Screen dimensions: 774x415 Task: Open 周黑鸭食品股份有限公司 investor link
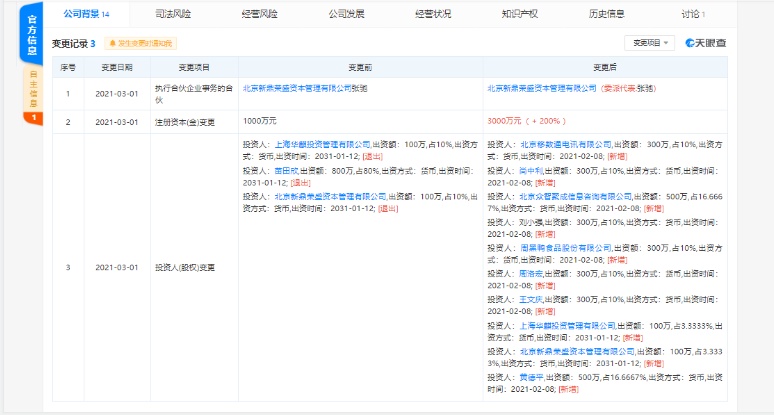click(565, 247)
